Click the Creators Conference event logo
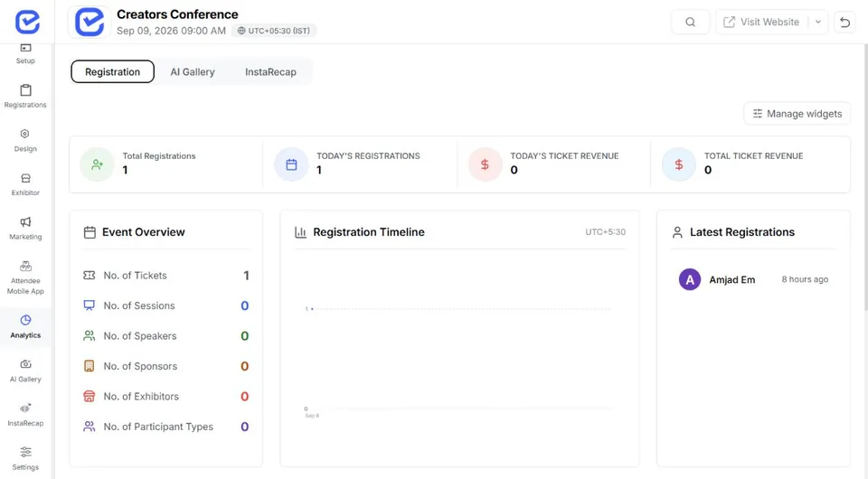Image resolution: width=868 pixels, height=479 pixels. coord(90,22)
